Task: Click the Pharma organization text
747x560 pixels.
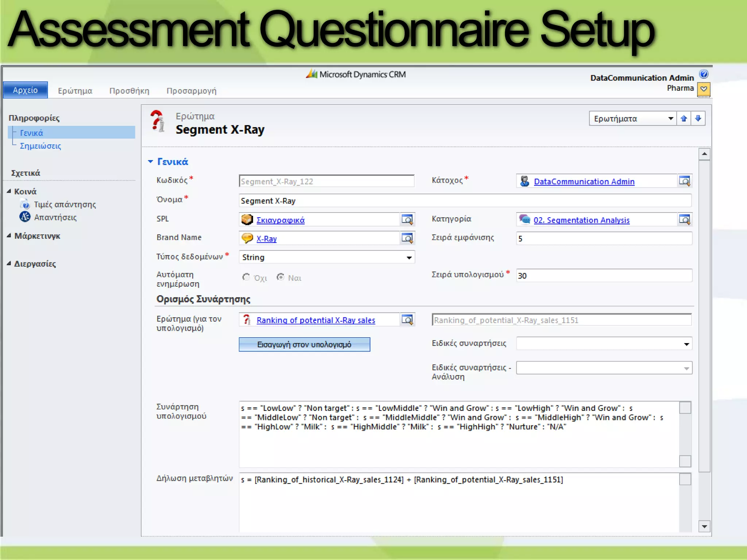Action: 680,88
